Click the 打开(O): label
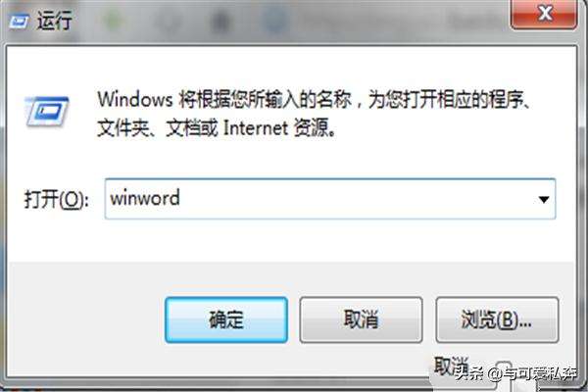Viewport: 588px width, 392px height. 56,199
